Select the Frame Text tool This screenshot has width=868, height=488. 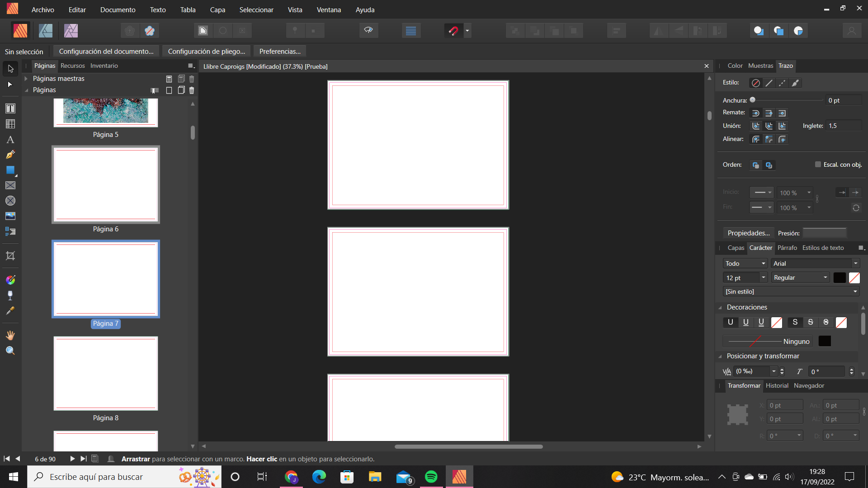pyautogui.click(x=10, y=108)
